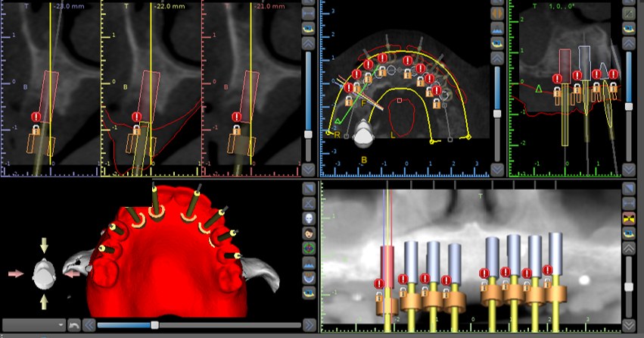Viewport: 644px width, 338px height.
Task: Click the head orientation model in axial view
Action: click(x=363, y=133)
